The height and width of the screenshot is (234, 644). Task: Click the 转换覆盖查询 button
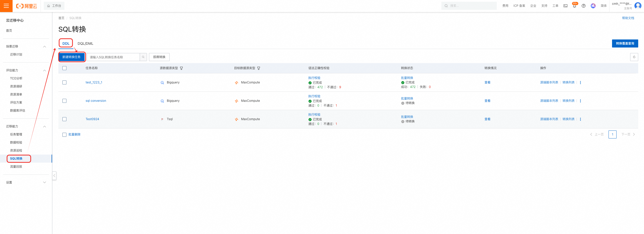coord(625,43)
